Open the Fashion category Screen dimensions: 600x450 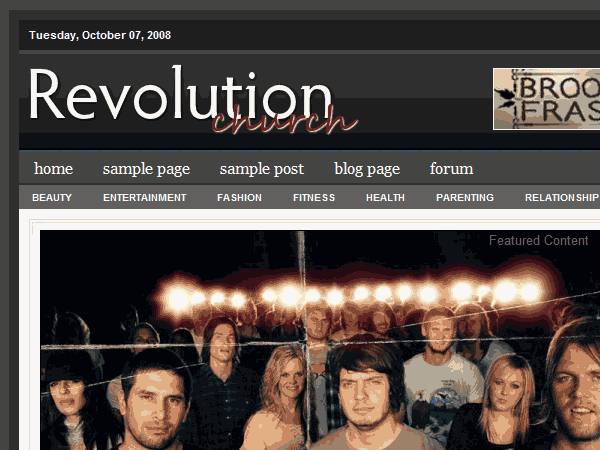(x=240, y=197)
